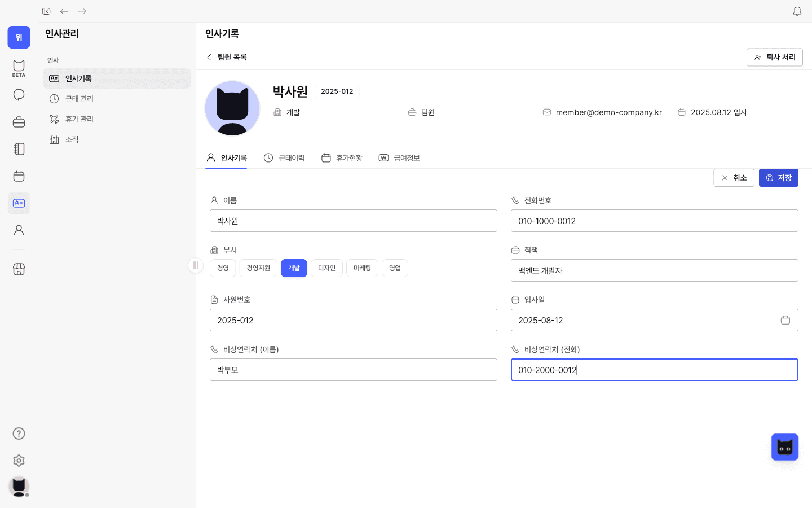This screenshot has height=508, width=812.
Task: Open 휴가 관리 in sidebar menu
Action: 117,119
